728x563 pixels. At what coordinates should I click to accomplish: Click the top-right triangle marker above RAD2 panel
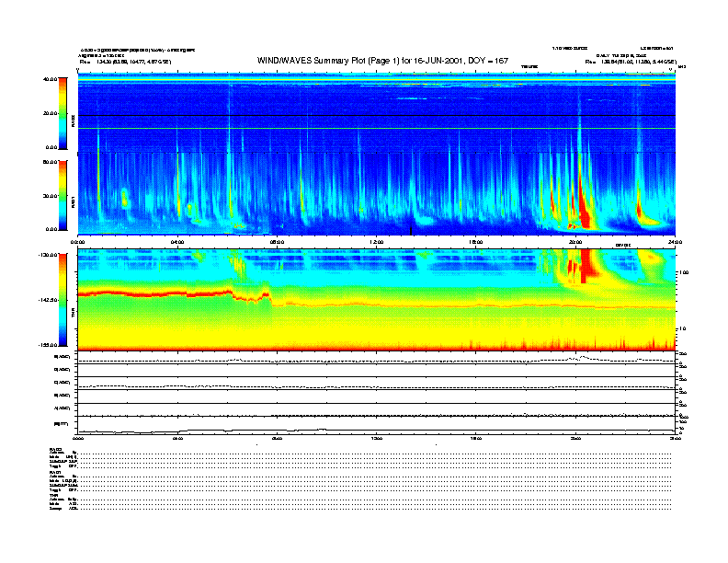click(670, 70)
